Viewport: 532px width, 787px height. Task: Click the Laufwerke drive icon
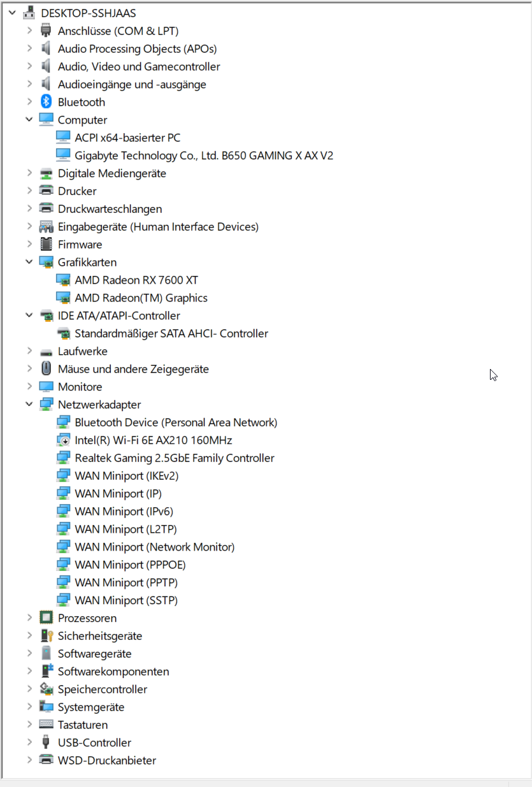point(46,351)
